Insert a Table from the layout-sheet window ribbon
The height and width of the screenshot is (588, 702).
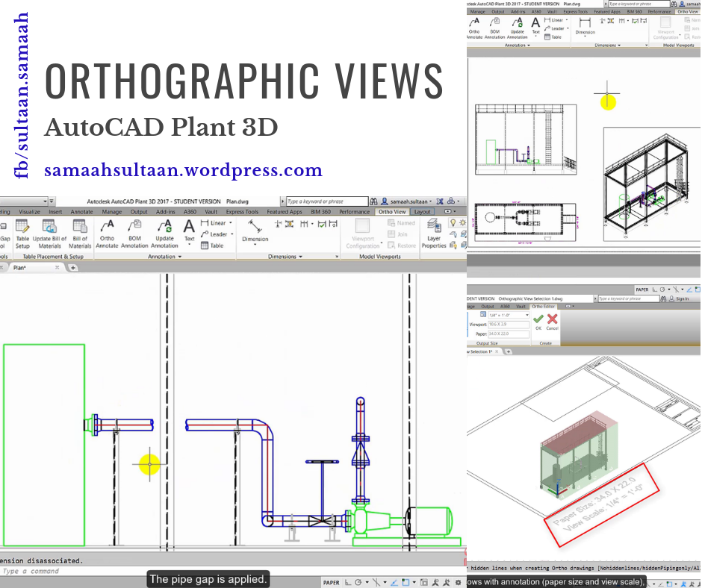click(553, 37)
